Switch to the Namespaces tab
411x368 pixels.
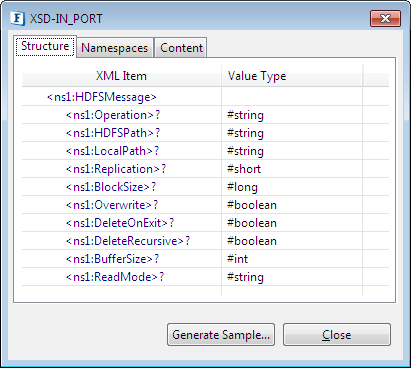click(x=115, y=48)
